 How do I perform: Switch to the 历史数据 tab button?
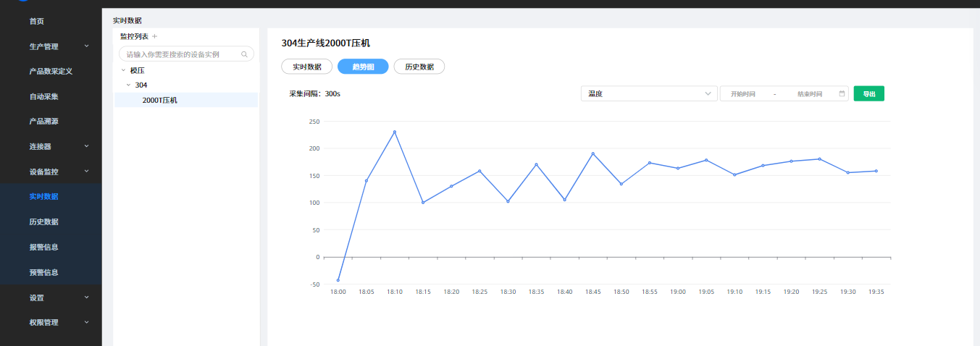(419, 67)
